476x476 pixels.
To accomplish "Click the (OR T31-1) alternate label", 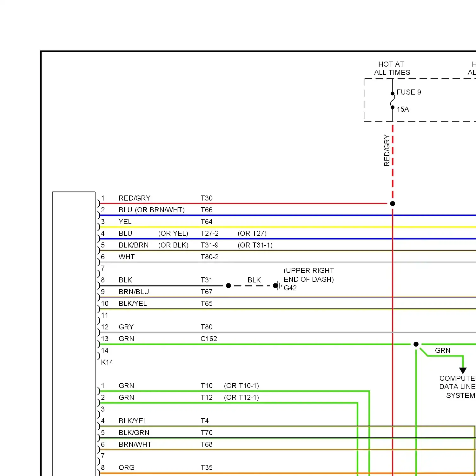I will [255, 245].
